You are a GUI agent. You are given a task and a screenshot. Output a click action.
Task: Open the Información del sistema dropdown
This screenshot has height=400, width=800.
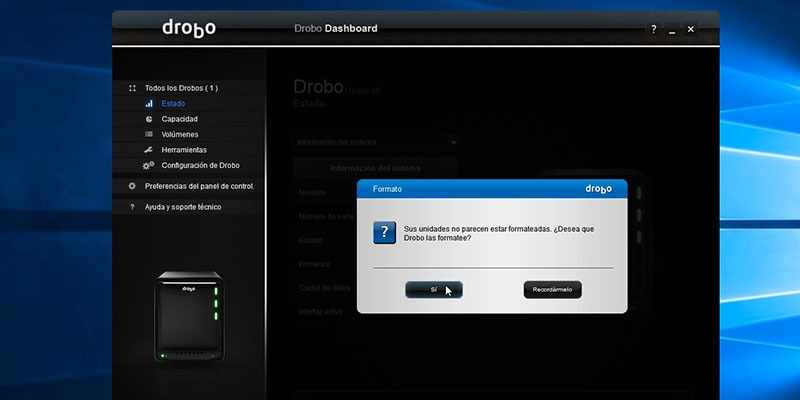tap(376, 142)
